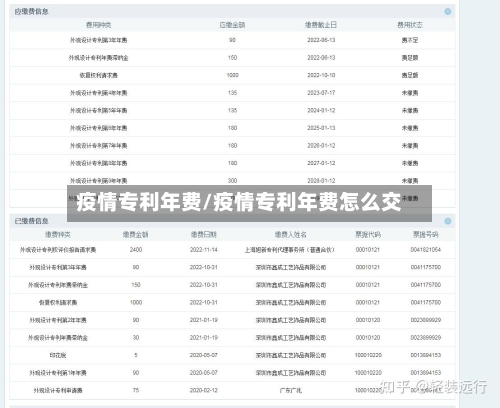500x408 pixels.
Task: Click the receipt number 0041821054
Action: 426,250
